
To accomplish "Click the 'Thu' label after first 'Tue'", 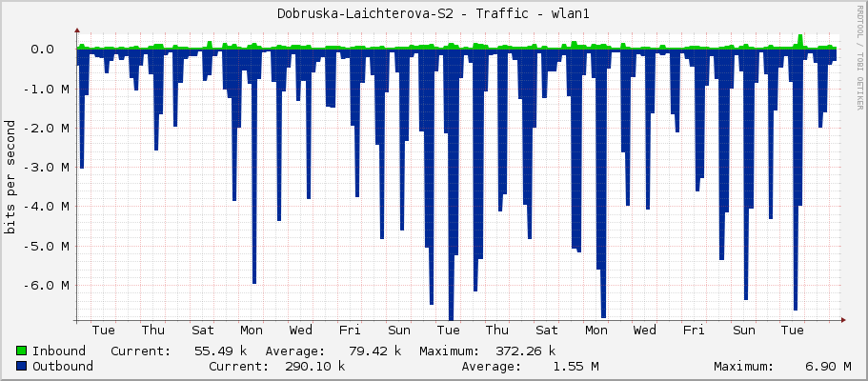I will [x=152, y=331].
